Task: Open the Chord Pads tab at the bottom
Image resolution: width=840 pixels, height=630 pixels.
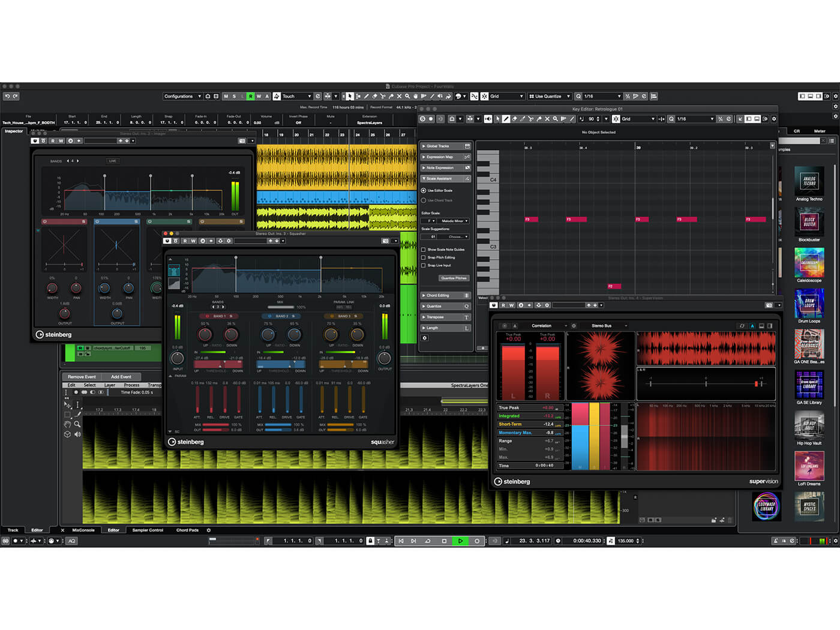Action: (x=188, y=530)
